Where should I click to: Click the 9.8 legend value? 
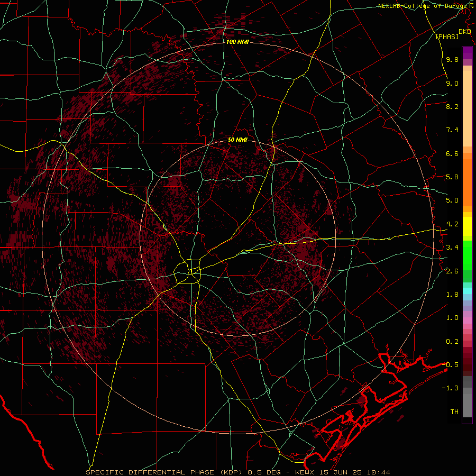(x=452, y=59)
